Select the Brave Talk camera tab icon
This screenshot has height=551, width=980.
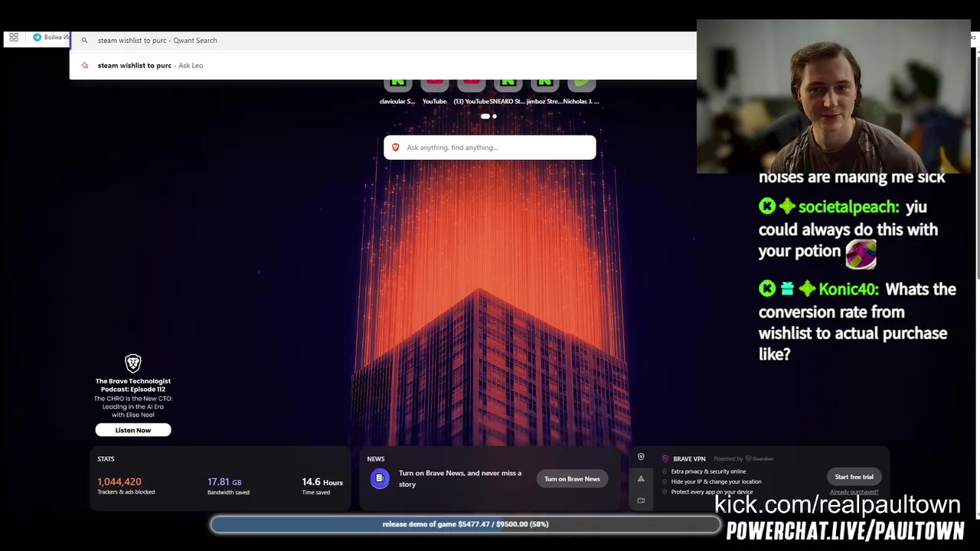pyautogui.click(x=641, y=500)
